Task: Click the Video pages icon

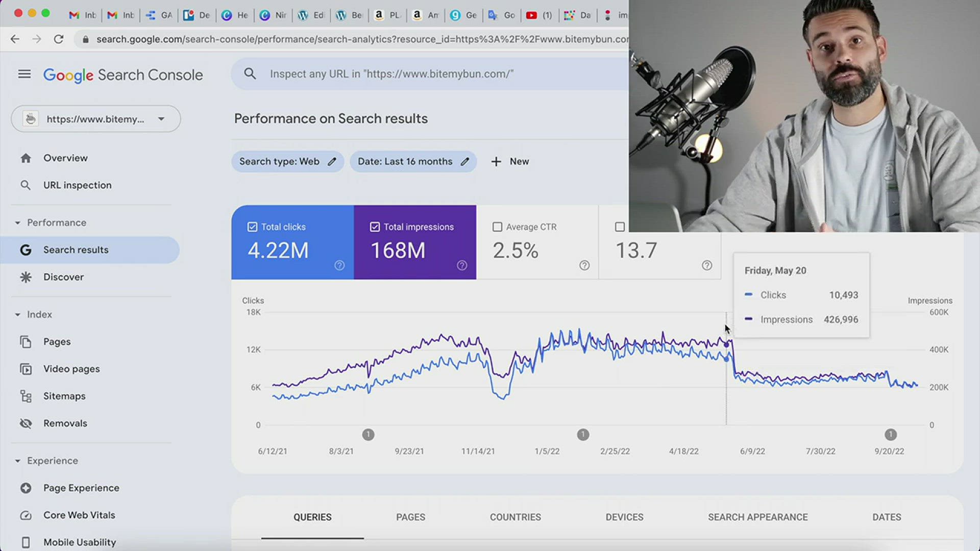Action: pos(26,369)
